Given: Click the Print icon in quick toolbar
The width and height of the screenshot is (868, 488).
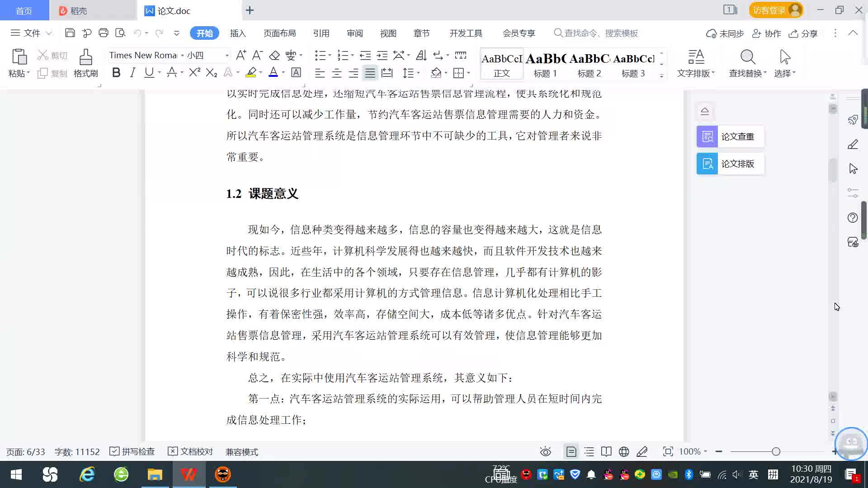Looking at the screenshot, I should [x=104, y=33].
